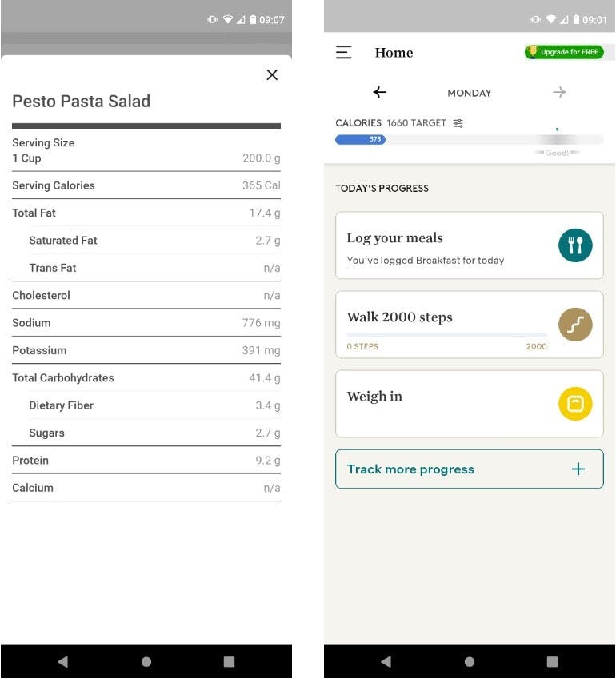Close the Pesto Pasta Salad nutrition panel
Image resolution: width=616 pixels, height=678 pixels.
272,74
